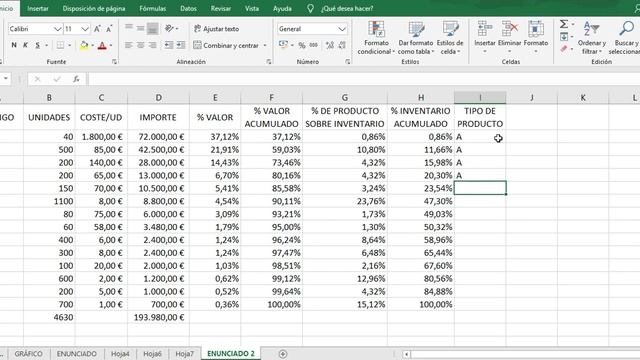Open Disposición de página tab
Viewport: 640px width, 360px height.
pyautogui.click(x=94, y=8)
